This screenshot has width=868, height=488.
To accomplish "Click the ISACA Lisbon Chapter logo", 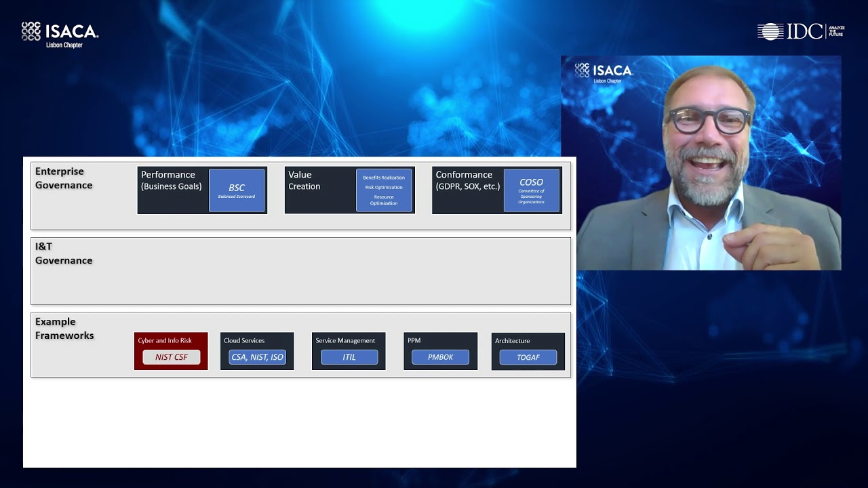I will pos(60,35).
